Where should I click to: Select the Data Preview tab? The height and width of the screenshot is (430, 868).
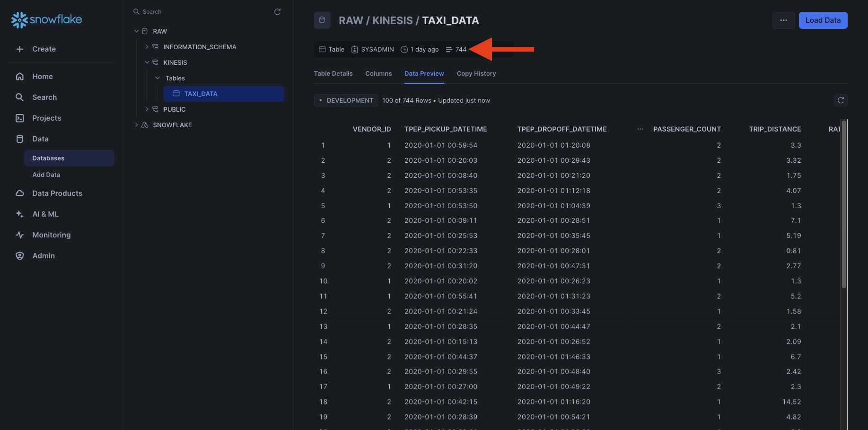click(x=424, y=73)
